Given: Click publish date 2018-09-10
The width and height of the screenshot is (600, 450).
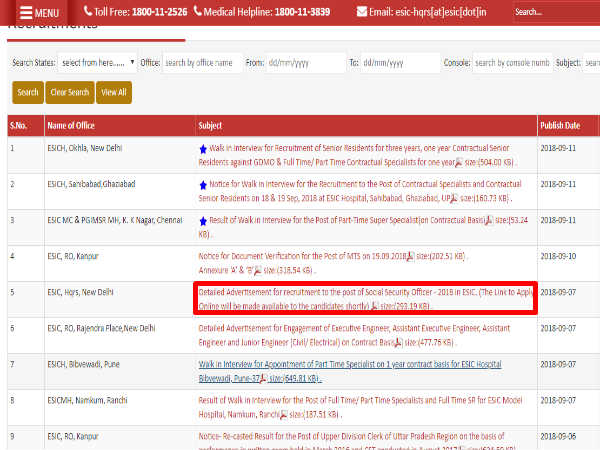Looking at the screenshot, I should [x=558, y=256].
